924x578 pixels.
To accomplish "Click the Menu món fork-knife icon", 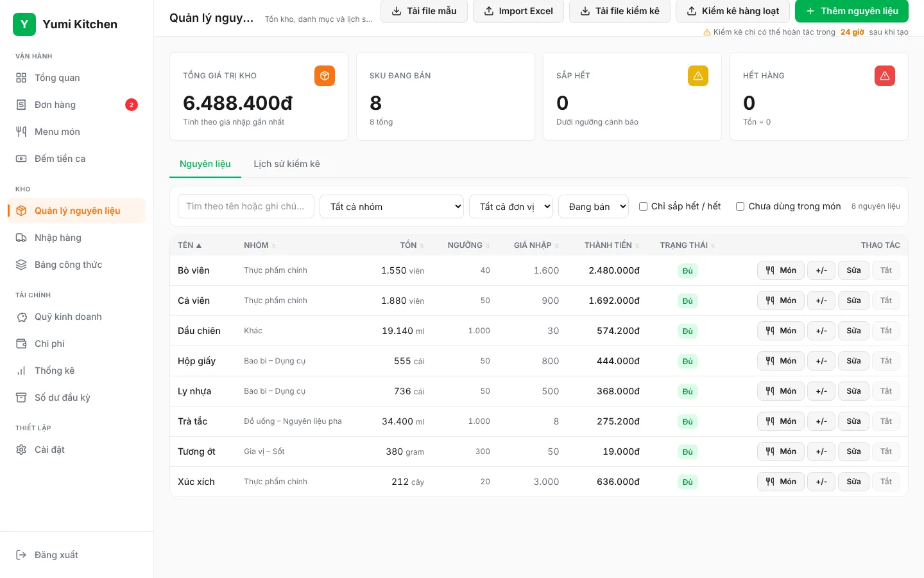I will (x=21, y=132).
